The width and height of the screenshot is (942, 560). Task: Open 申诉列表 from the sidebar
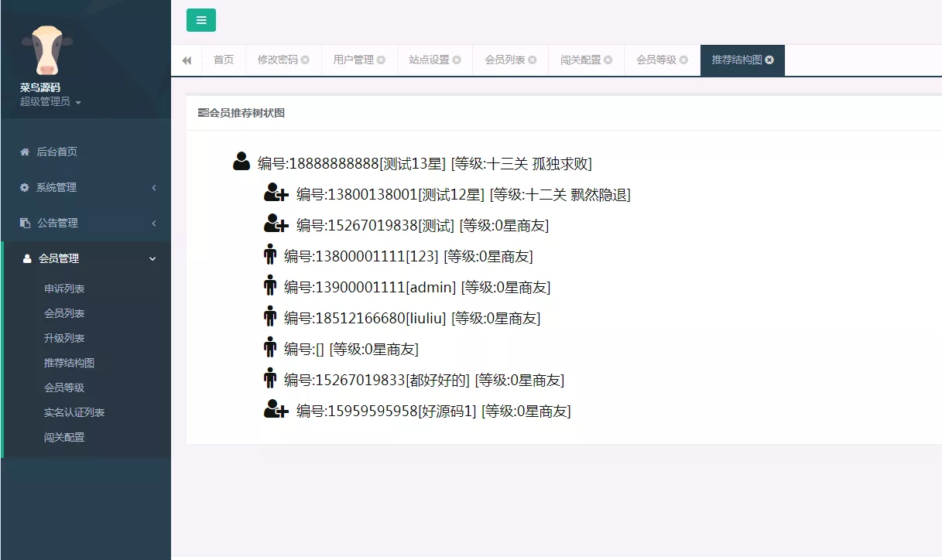tap(63, 288)
